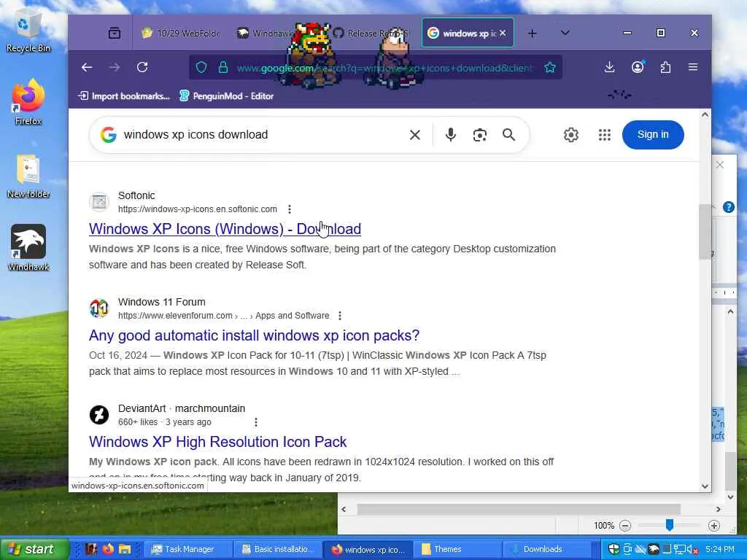Select the New folder desktop icon
The image size is (747, 560).
(28, 176)
